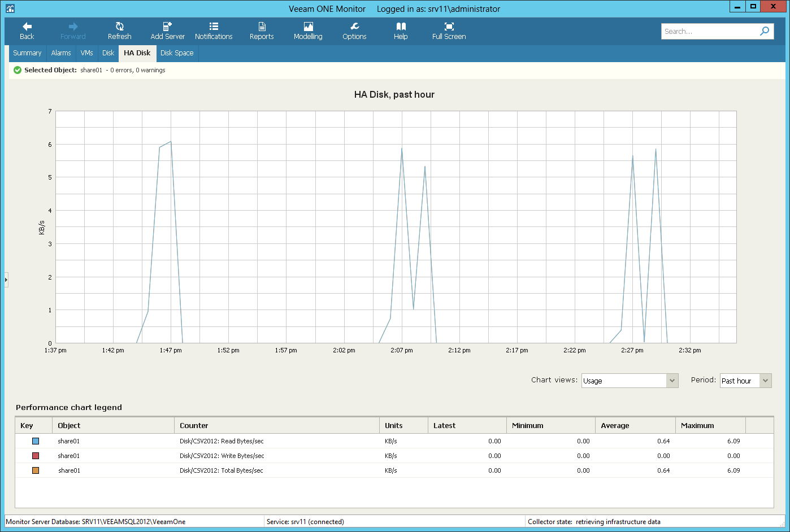
Task: Sort by the Counter column header
Action: (x=277, y=425)
